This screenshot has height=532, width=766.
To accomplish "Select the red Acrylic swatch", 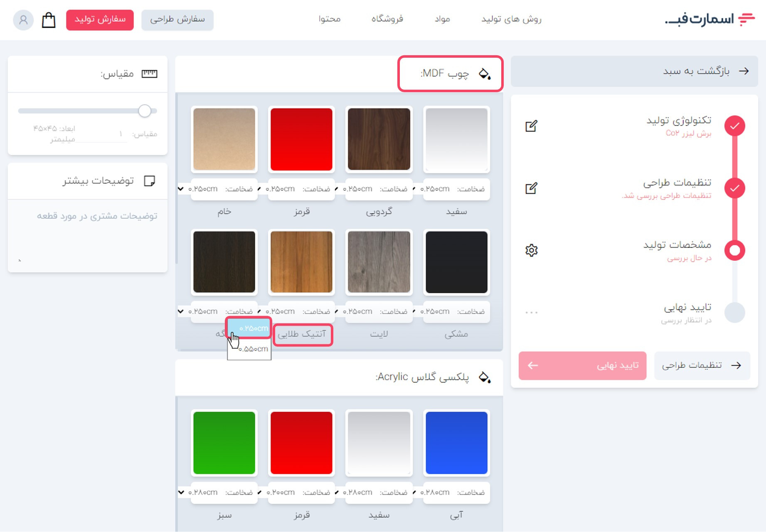I will [x=301, y=443].
